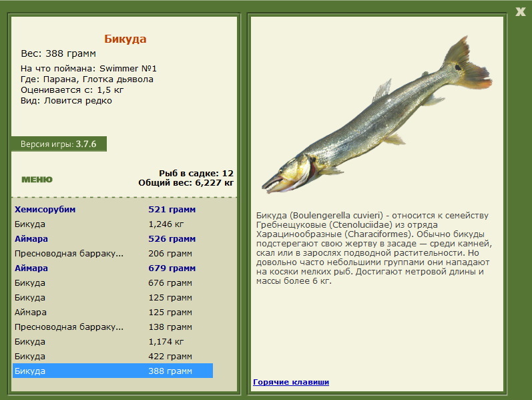Click the Оценивается с: 1,5 кг line
This screenshot has width=532, height=400.
click(x=72, y=90)
